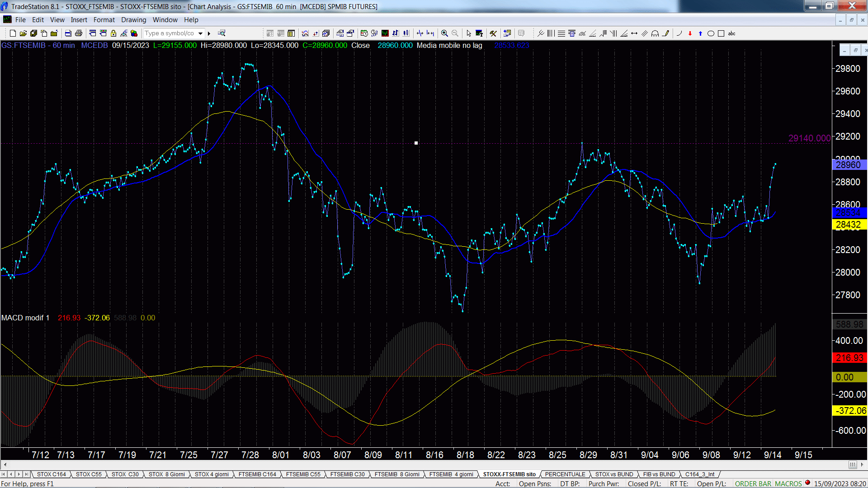The height and width of the screenshot is (488, 868).
Task: Click the horizontal scrollbar thumb
Action: click(852, 465)
